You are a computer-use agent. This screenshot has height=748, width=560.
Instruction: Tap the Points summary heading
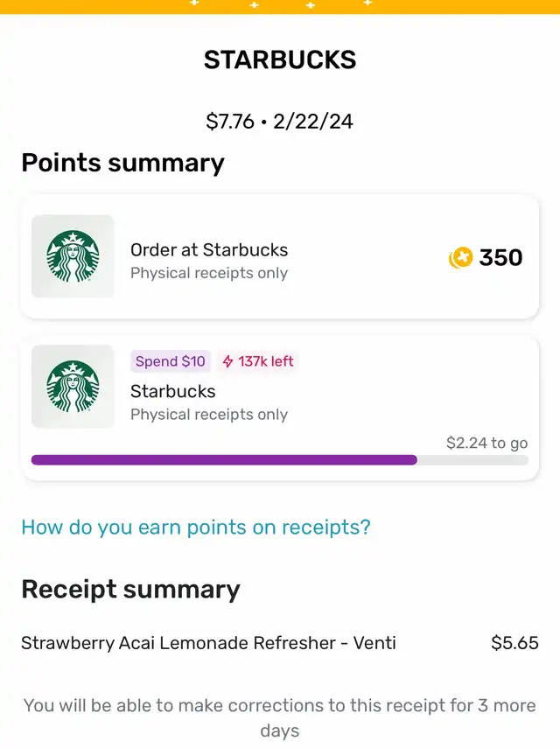point(123,163)
